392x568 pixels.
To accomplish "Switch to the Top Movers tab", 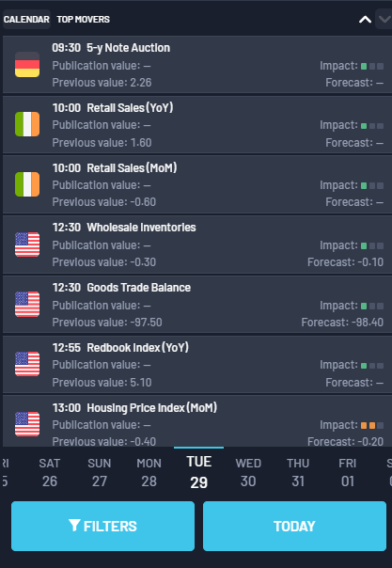I will click(84, 19).
